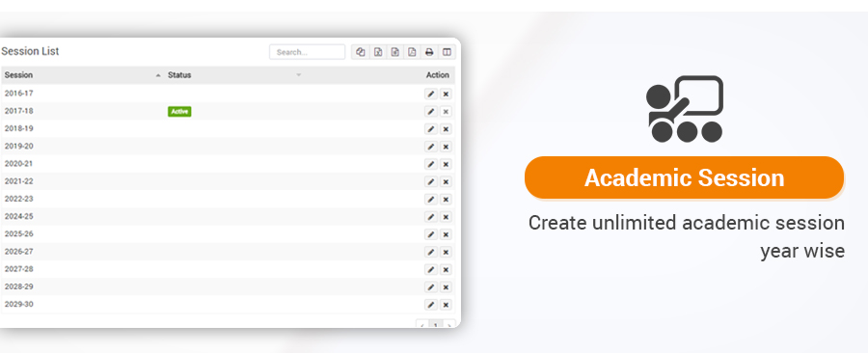Delete the 2029-30 session
The width and height of the screenshot is (868, 353).
pyautogui.click(x=446, y=305)
